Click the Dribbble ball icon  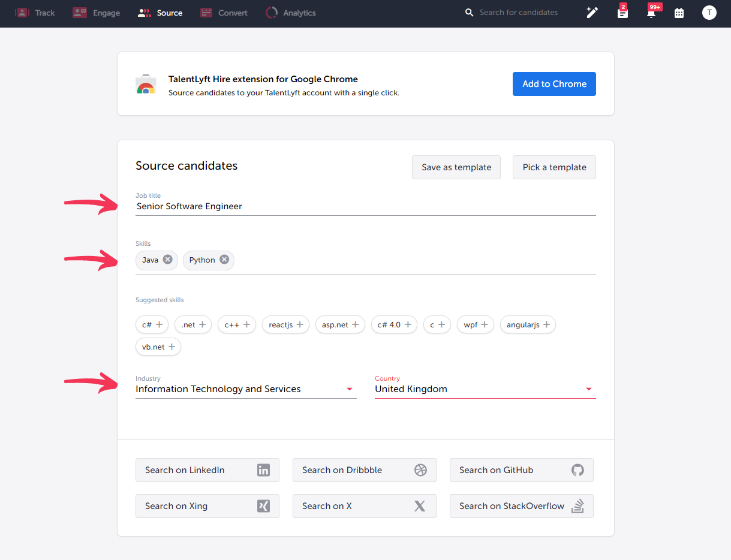420,470
